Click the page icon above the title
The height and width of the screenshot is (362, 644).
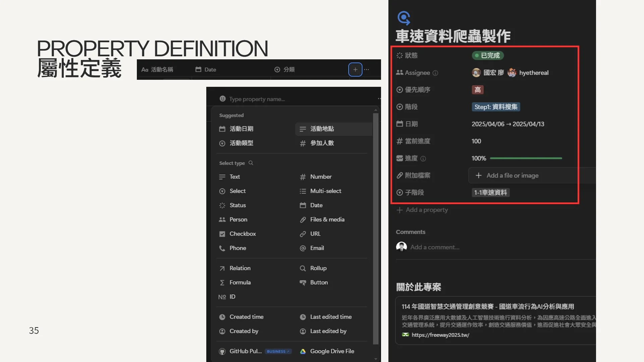pyautogui.click(x=404, y=18)
